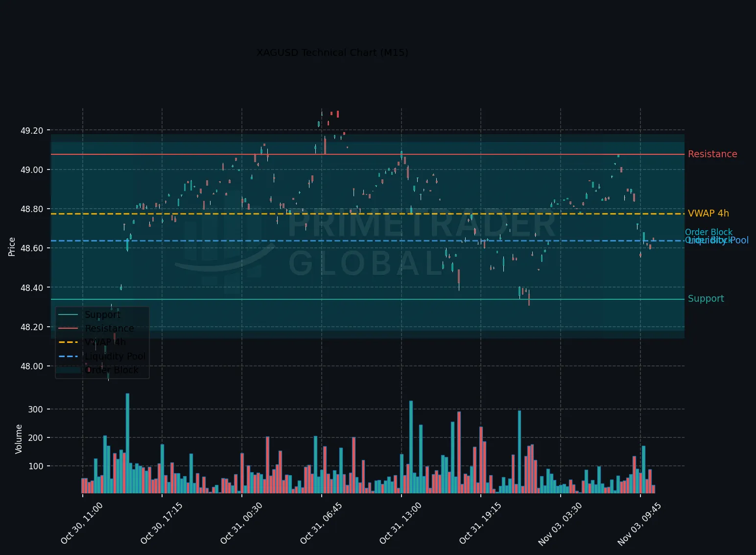This screenshot has width=756, height=555.
Task: Click the 100 volume axis tick label
Action: pos(36,466)
